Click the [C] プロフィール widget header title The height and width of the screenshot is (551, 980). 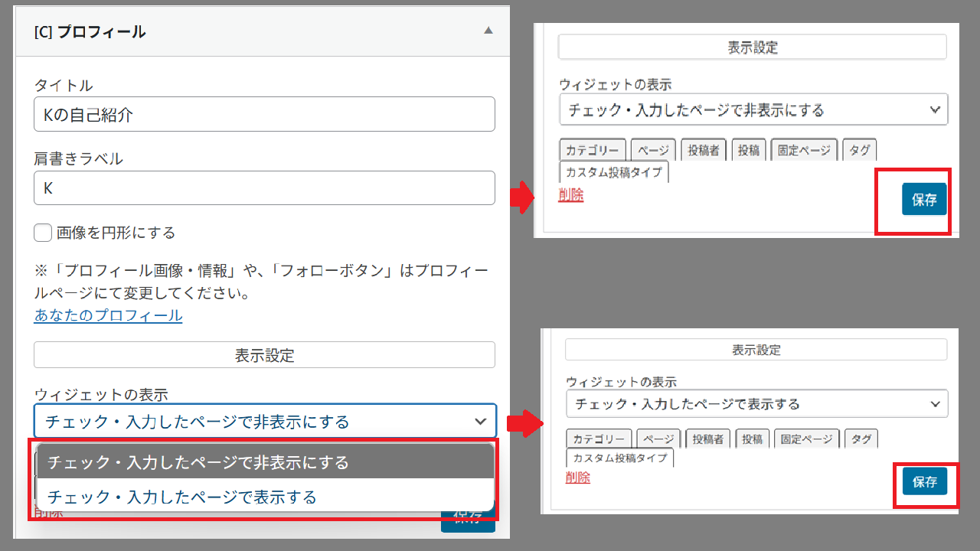(x=90, y=32)
